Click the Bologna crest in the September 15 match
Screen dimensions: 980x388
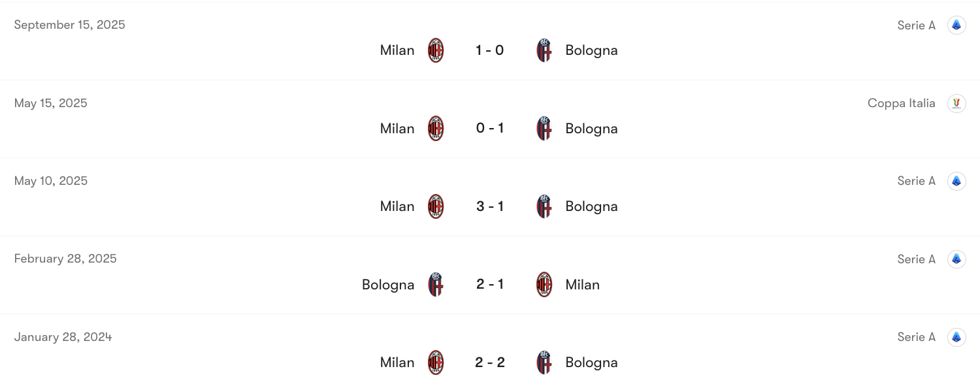tap(544, 50)
